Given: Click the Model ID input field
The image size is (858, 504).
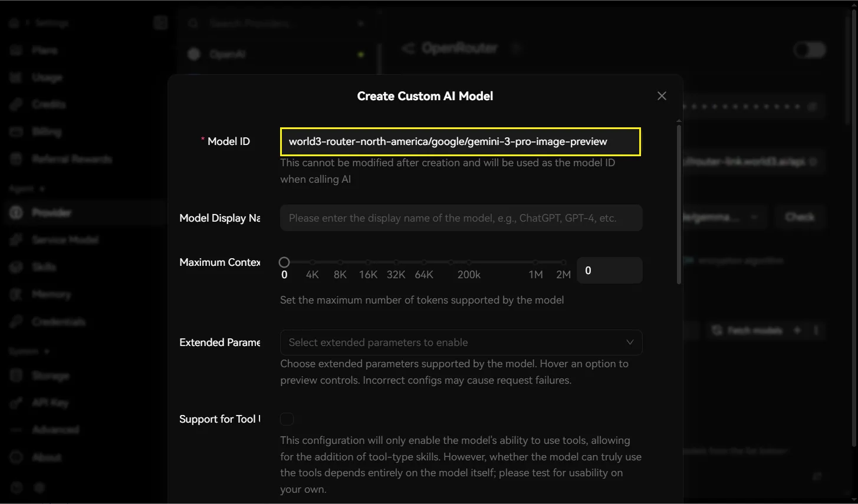Looking at the screenshot, I should [x=461, y=141].
